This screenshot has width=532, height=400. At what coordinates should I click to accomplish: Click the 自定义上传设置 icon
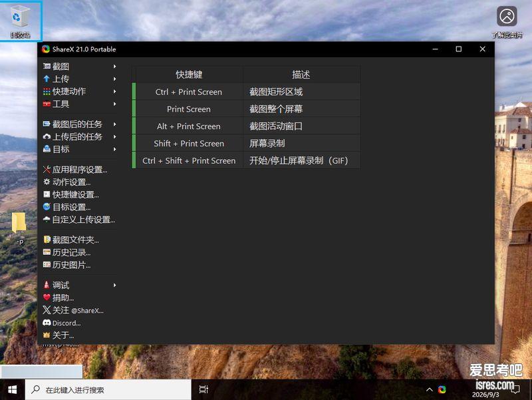pos(47,220)
